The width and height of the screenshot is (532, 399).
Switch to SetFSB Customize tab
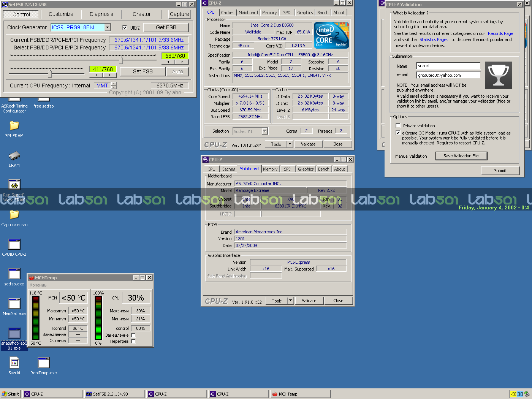tap(61, 14)
